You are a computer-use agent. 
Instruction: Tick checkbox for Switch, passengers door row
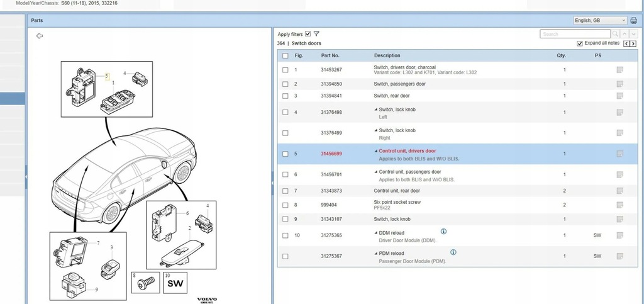click(286, 84)
